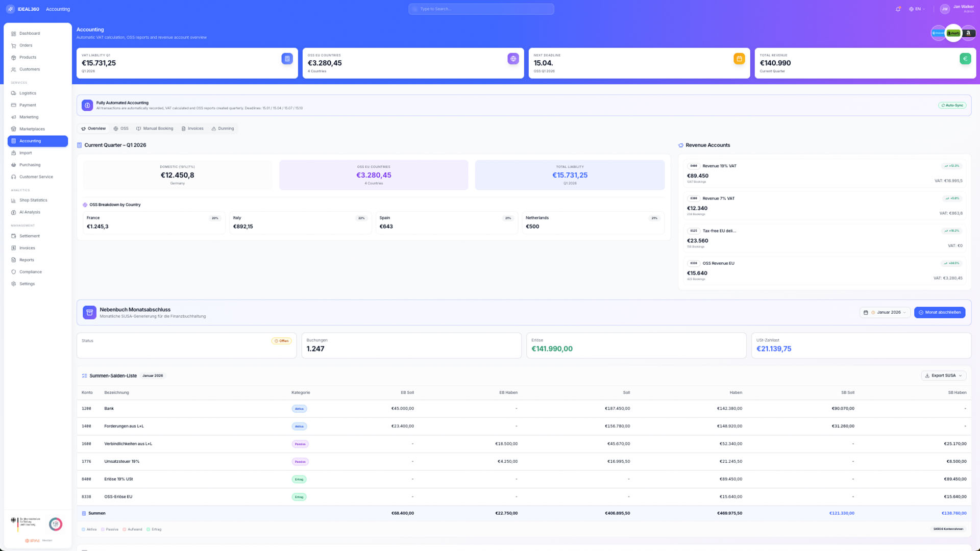Screen dimensions: 980x551
Task: Click the IDEAL360 logo icon
Action: pos(10,9)
